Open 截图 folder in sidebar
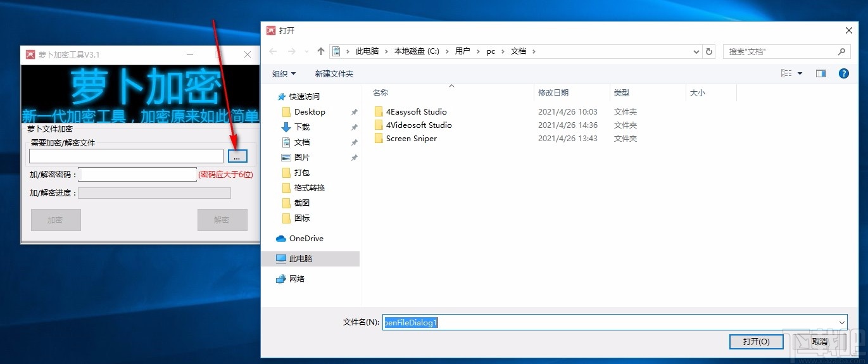 click(x=302, y=203)
